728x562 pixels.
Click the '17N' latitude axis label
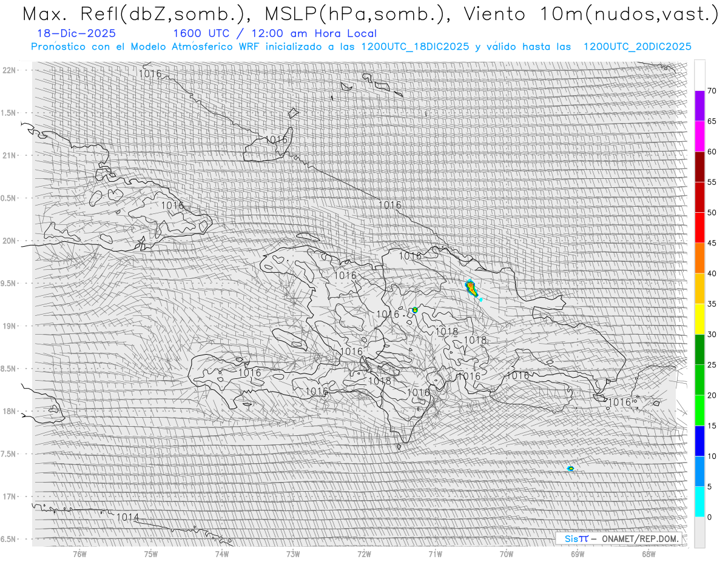point(10,497)
